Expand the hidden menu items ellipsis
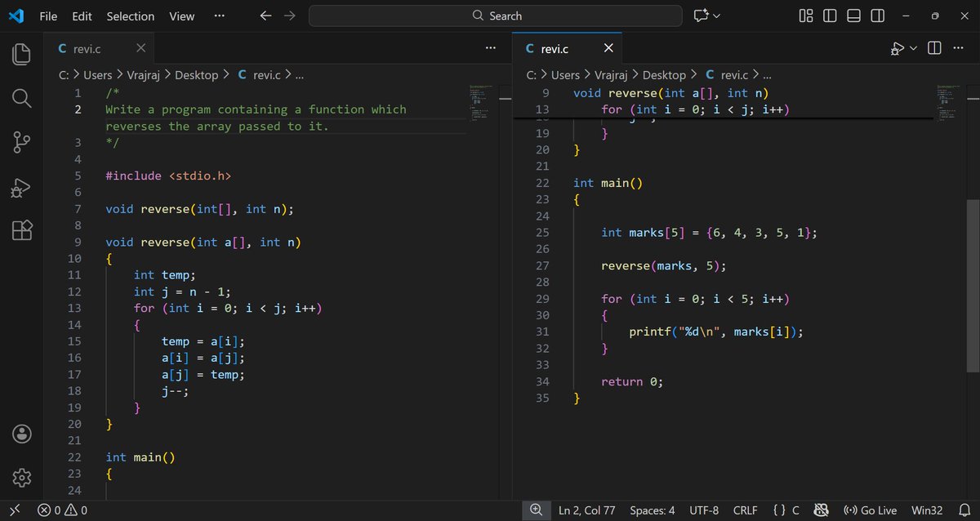This screenshot has width=980, height=521. click(219, 16)
